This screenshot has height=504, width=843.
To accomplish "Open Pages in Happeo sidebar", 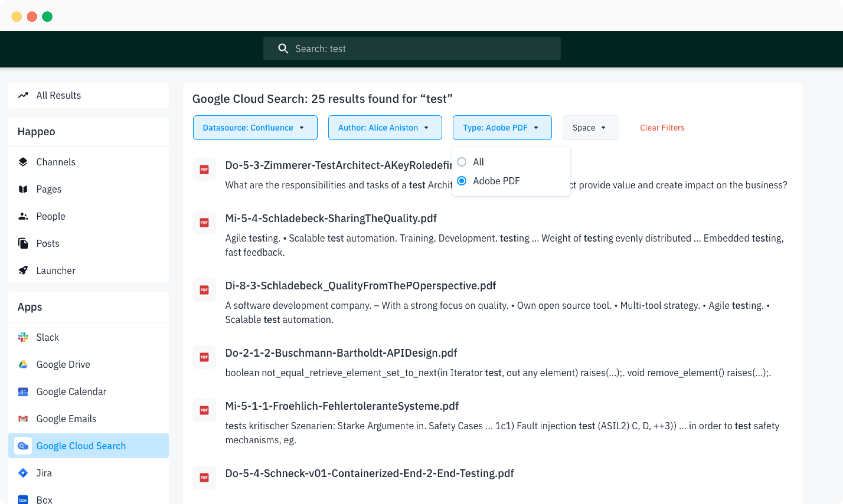I will coord(88,189).
